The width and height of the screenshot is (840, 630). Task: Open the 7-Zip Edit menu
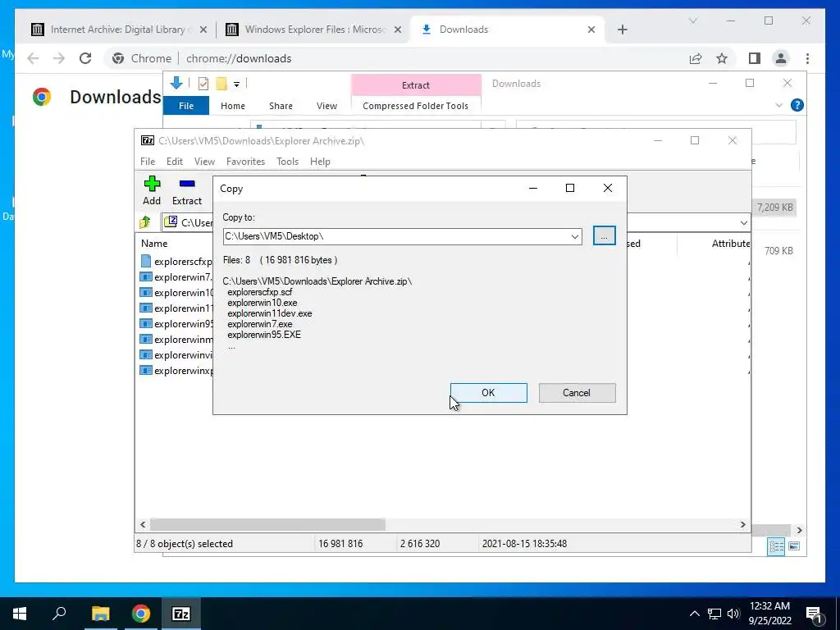[x=175, y=162]
